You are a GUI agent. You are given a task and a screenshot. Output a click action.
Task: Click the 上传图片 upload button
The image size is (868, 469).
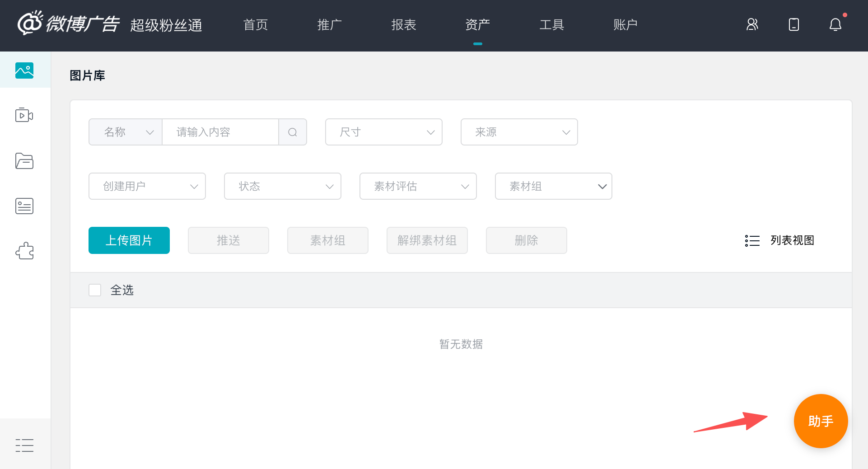click(129, 240)
